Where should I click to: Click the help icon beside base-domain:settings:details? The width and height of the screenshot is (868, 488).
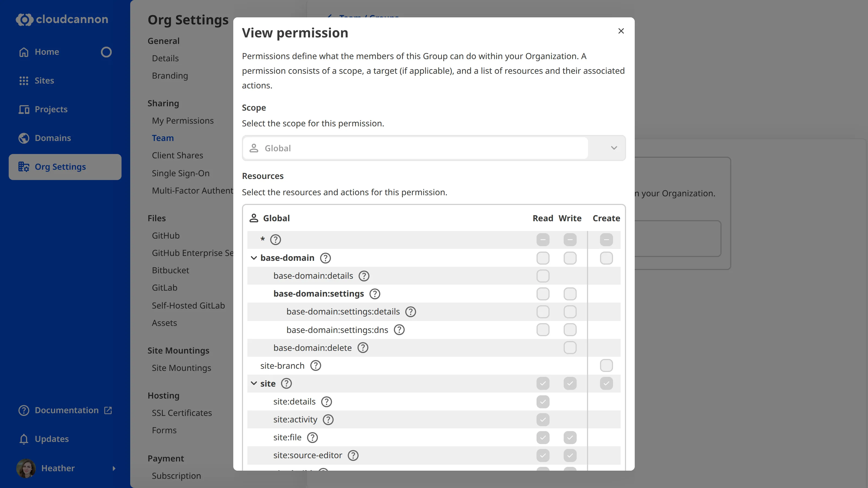tap(410, 312)
